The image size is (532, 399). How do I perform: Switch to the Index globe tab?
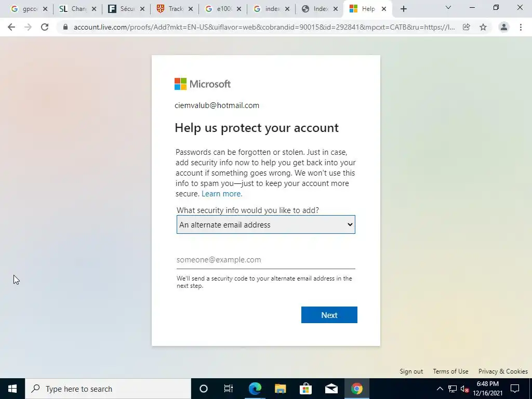pos(315,9)
